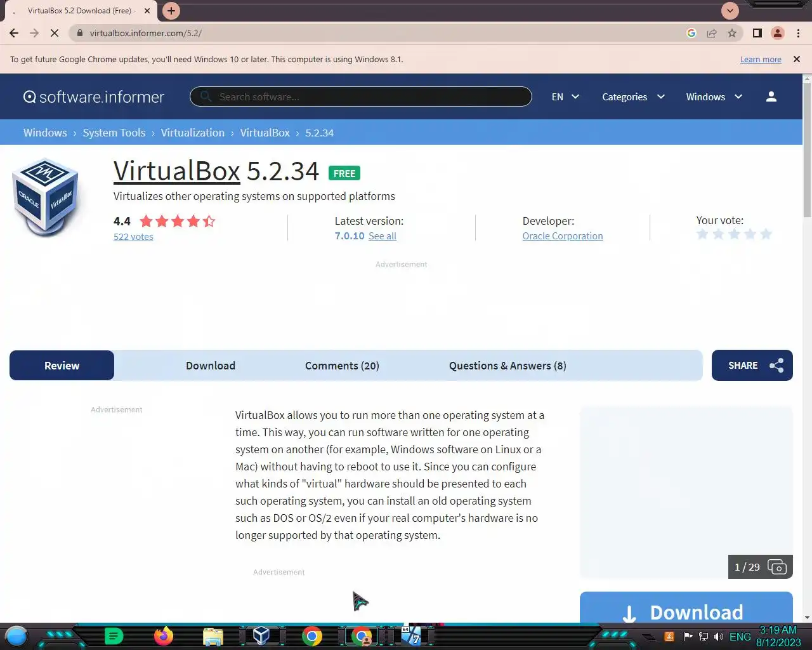Expand the Windows platform dropdown
The height and width of the screenshot is (650, 812).
[x=714, y=96]
